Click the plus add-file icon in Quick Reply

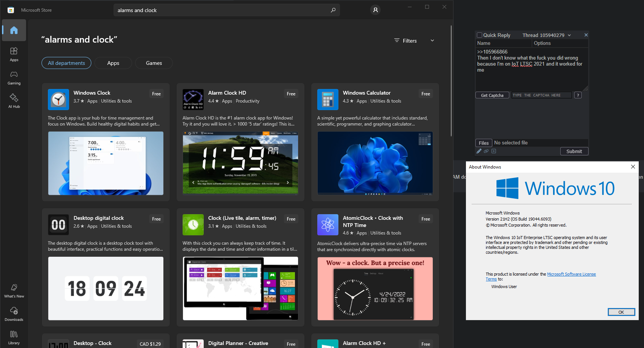point(494,151)
